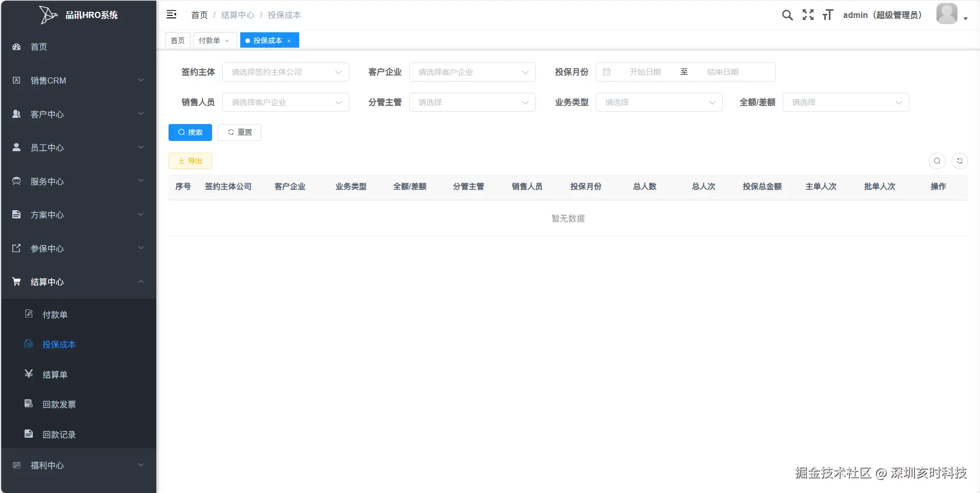Click the 参保中心 sidebar icon

pyautogui.click(x=16, y=248)
